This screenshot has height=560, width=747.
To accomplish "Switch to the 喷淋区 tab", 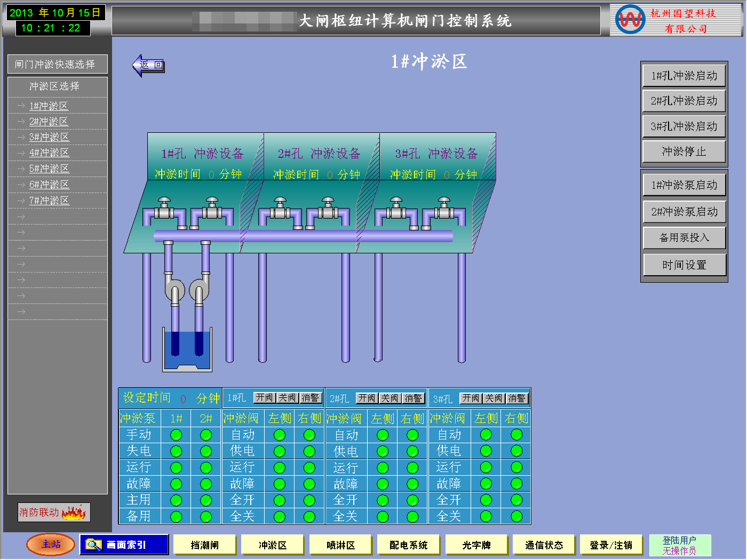I will (340, 545).
